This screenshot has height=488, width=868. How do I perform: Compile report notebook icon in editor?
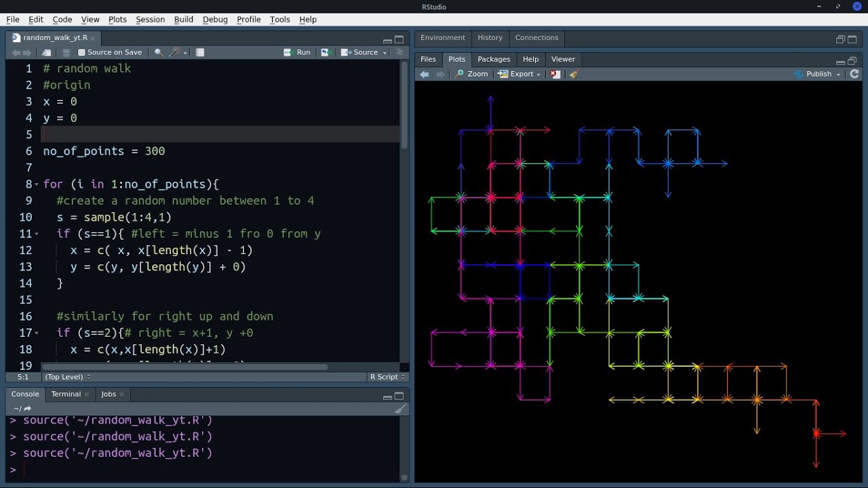(x=200, y=52)
